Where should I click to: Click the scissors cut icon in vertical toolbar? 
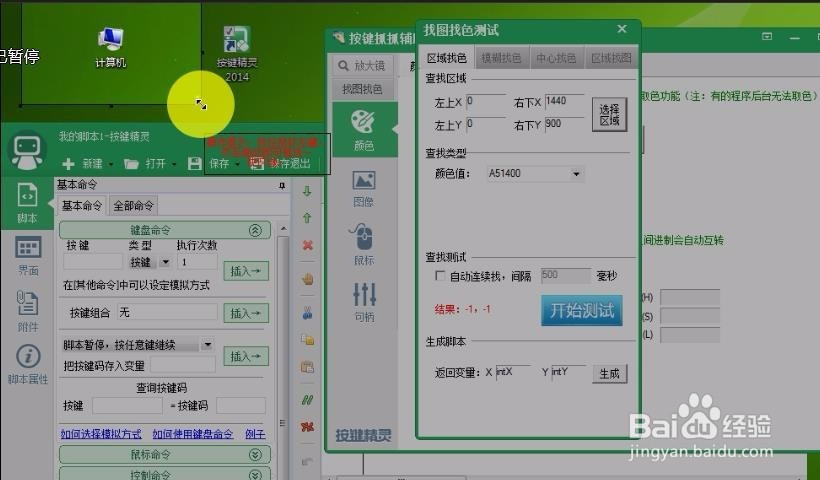pyautogui.click(x=308, y=313)
